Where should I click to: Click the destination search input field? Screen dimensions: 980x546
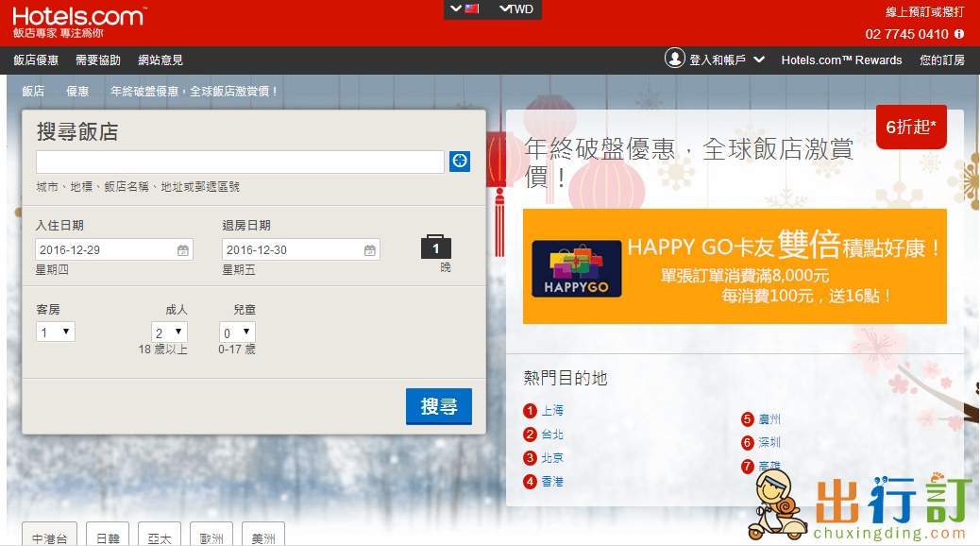(240, 162)
